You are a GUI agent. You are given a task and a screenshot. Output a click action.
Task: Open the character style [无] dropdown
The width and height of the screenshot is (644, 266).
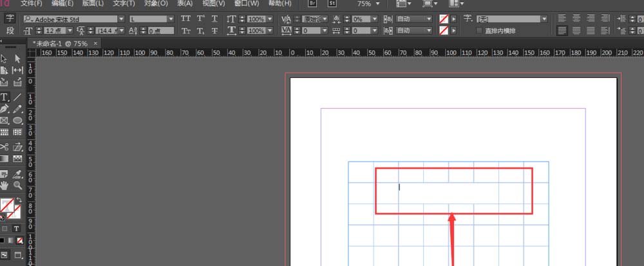coord(544,19)
